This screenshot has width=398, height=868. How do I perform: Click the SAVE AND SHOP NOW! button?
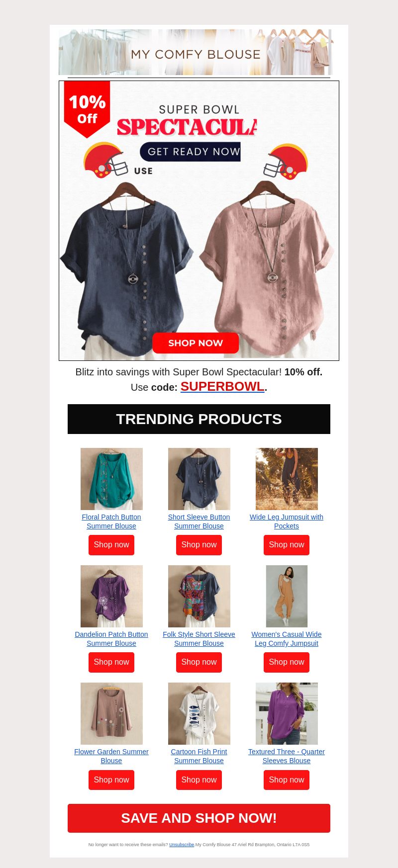tap(199, 818)
